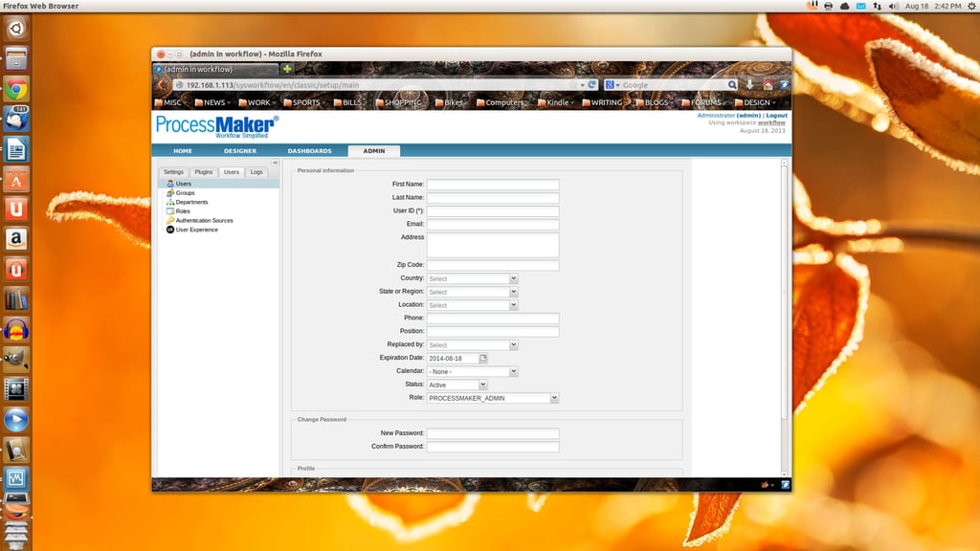Open the system gear menu
This screenshot has height=551, width=980.
(972, 6)
